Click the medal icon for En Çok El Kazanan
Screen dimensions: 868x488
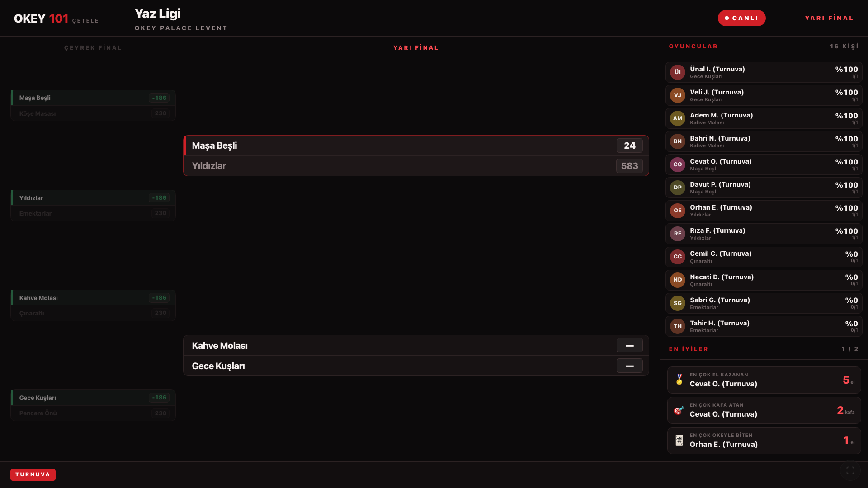(679, 380)
